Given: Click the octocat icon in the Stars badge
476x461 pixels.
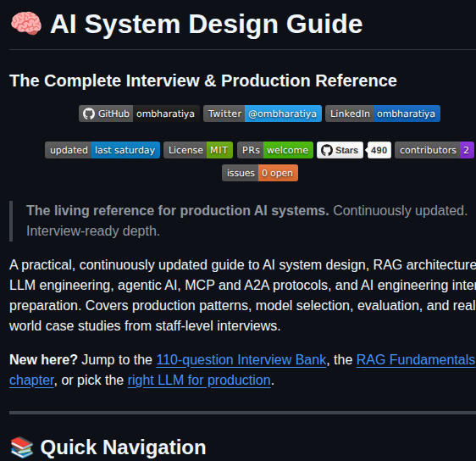Looking at the screenshot, I should [327, 150].
